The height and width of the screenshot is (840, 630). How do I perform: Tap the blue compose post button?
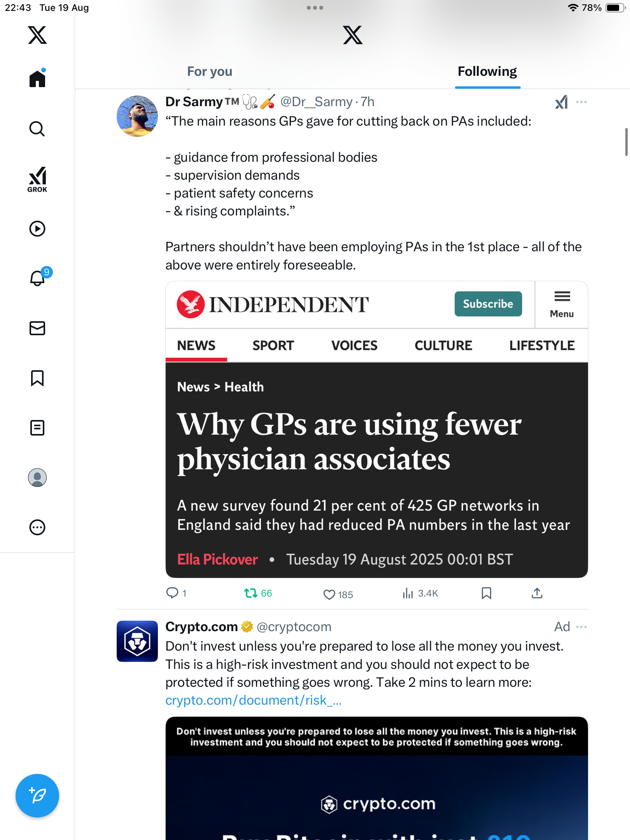pyautogui.click(x=37, y=796)
